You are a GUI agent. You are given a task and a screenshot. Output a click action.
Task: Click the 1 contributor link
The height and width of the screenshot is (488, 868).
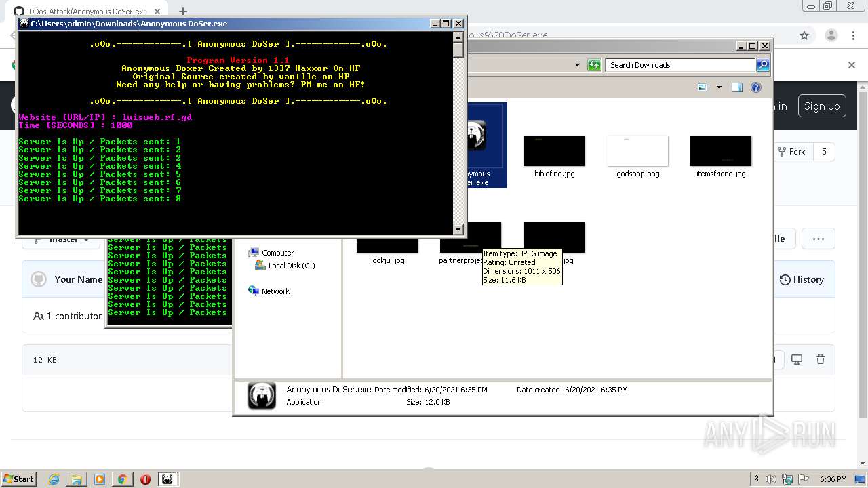coord(68,316)
